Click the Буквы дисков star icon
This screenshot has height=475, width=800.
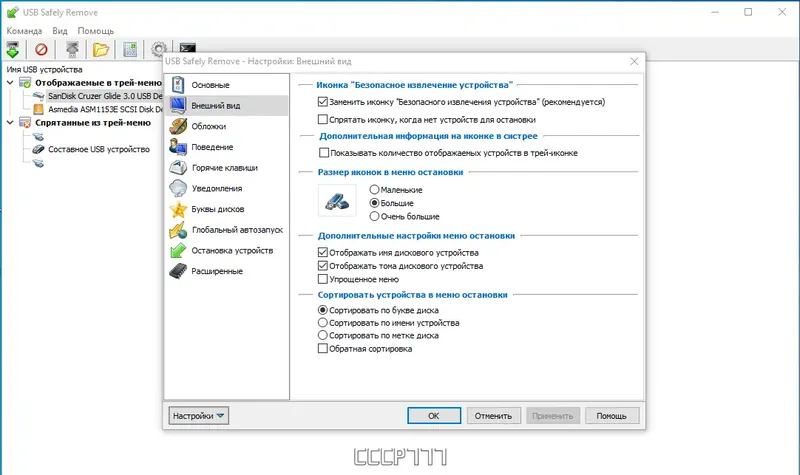coord(178,209)
